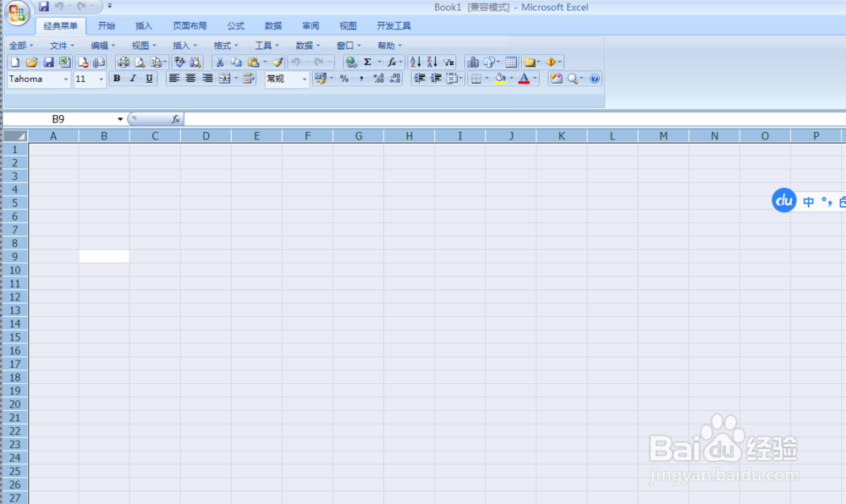The height and width of the screenshot is (504, 846).
Task: Open Print Preview with magnifier page icon
Action: tap(140, 63)
